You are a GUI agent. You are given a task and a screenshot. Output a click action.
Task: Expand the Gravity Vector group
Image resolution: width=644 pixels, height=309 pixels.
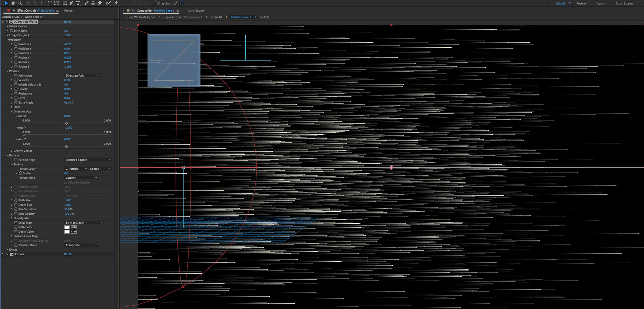click(12, 151)
